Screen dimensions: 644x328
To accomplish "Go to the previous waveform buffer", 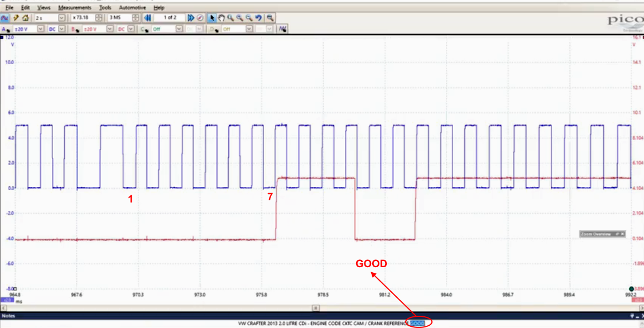I will pyautogui.click(x=147, y=18).
